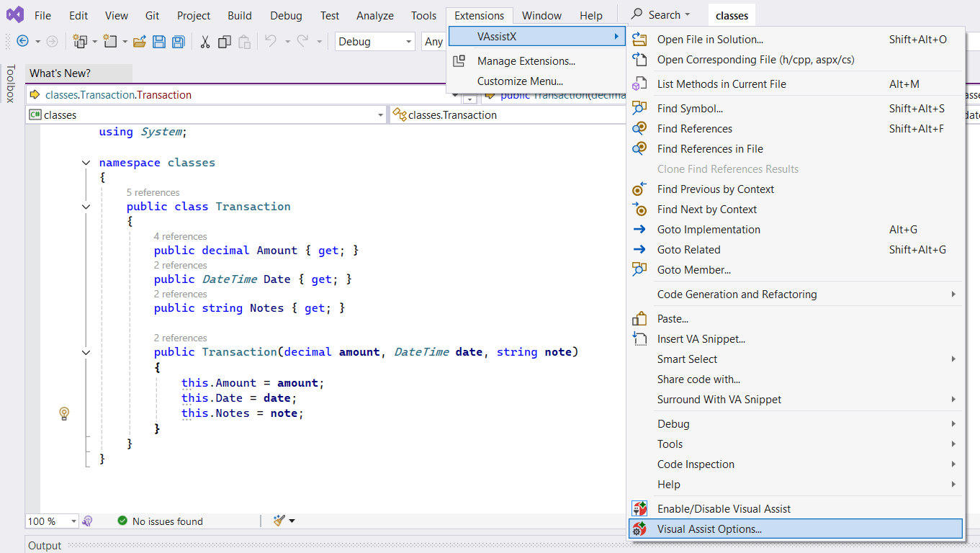
Task: Click the Navigate Backward arrow icon
Action: pos(22,42)
